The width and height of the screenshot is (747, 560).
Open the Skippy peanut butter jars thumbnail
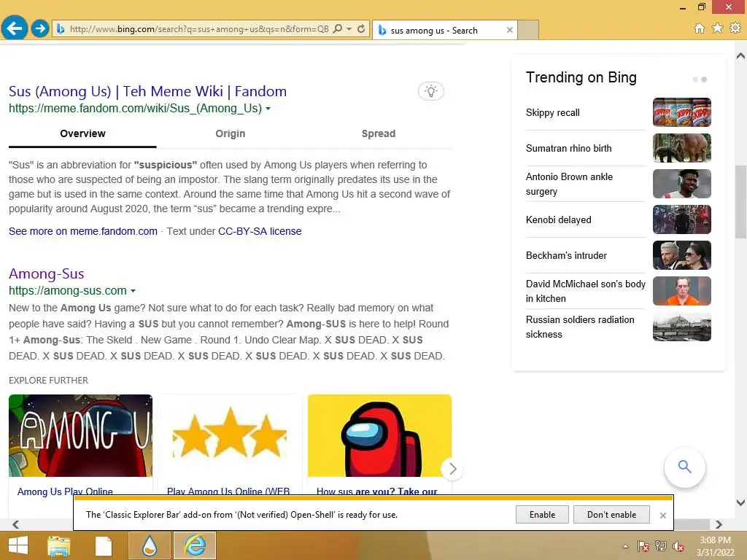click(682, 112)
